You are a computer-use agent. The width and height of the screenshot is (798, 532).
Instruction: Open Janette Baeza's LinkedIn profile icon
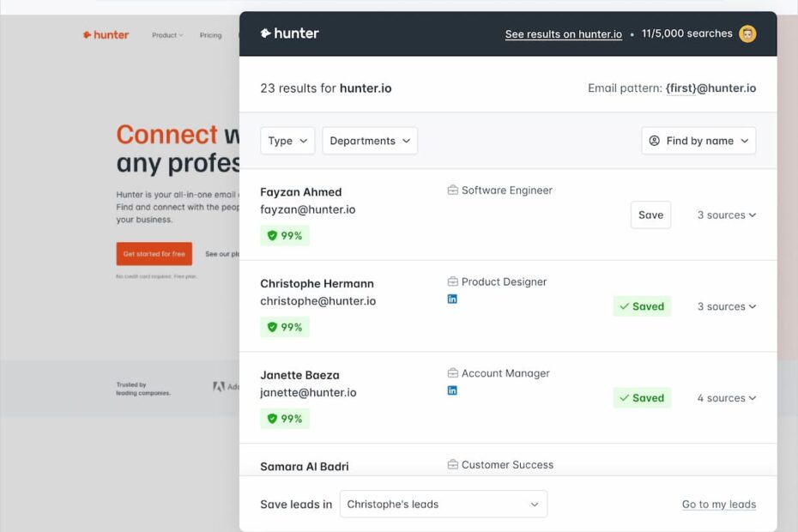tap(452, 390)
